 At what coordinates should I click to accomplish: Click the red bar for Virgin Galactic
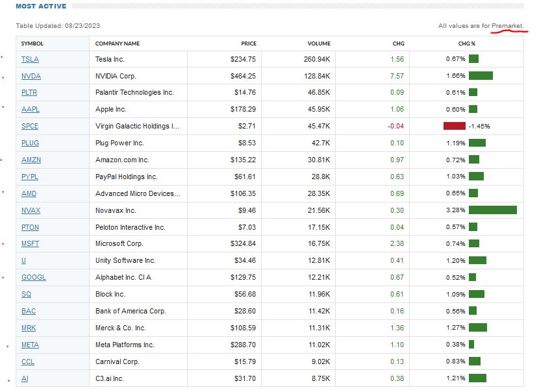click(x=455, y=126)
